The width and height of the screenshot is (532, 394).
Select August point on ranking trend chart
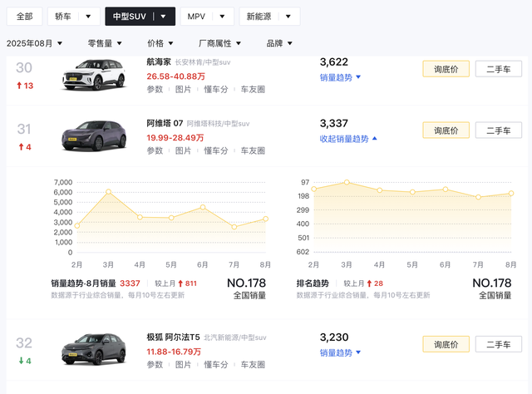pos(511,193)
